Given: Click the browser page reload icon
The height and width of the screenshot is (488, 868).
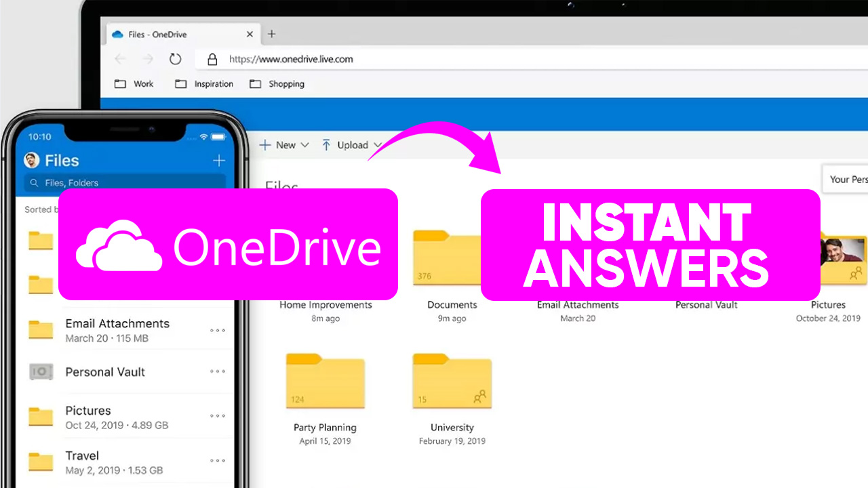Looking at the screenshot, I should (175, 59).
